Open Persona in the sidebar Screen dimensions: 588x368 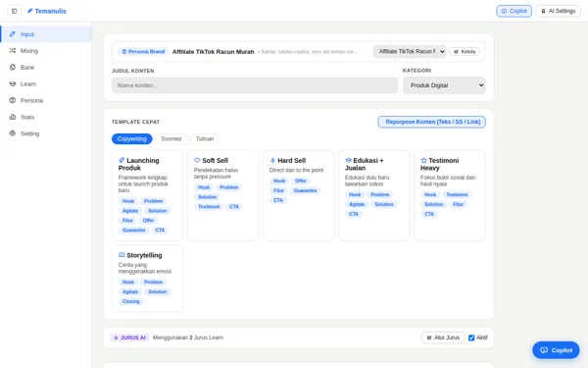(46, 100)
